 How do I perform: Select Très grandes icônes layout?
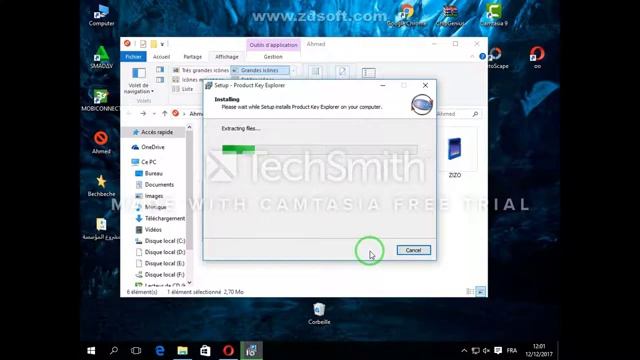200,70
